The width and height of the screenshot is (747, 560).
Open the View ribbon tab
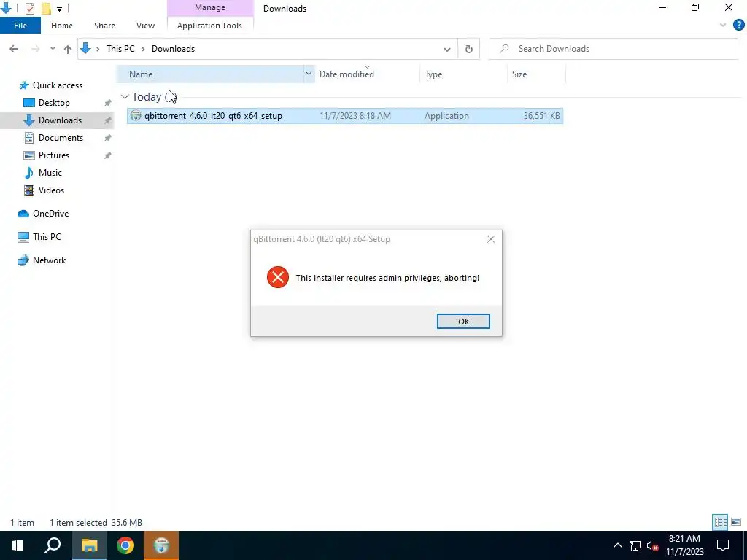click(x=145, y=26)
